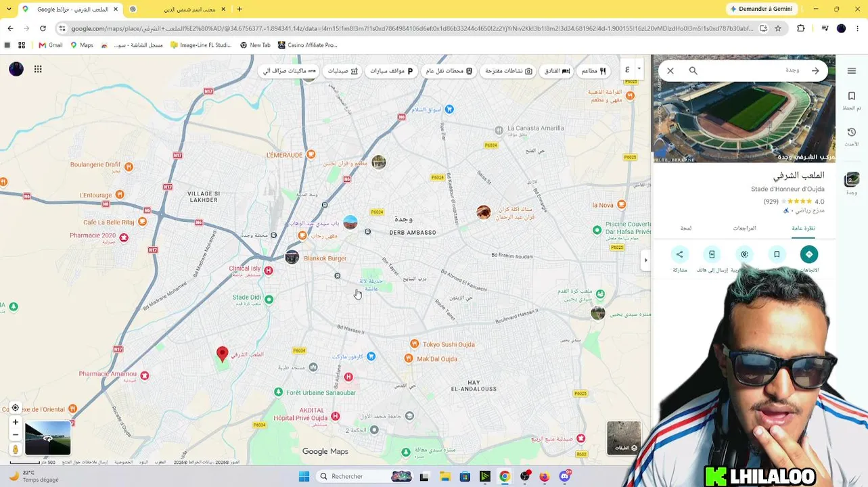Viewport: 868px width, 487px height.
Task: Zoom out on the map
Action: [x=16, y=435]
